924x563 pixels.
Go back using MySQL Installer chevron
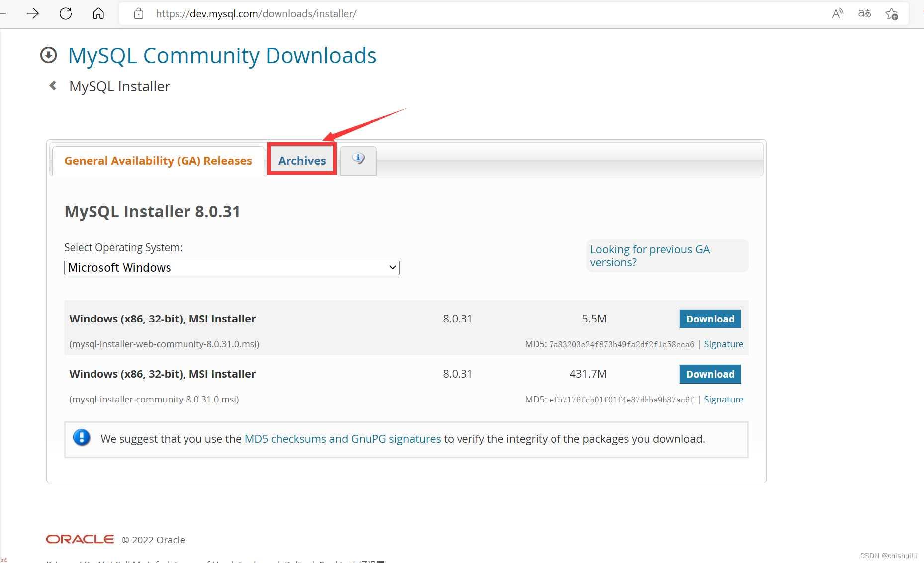click(x=53, y=86)
